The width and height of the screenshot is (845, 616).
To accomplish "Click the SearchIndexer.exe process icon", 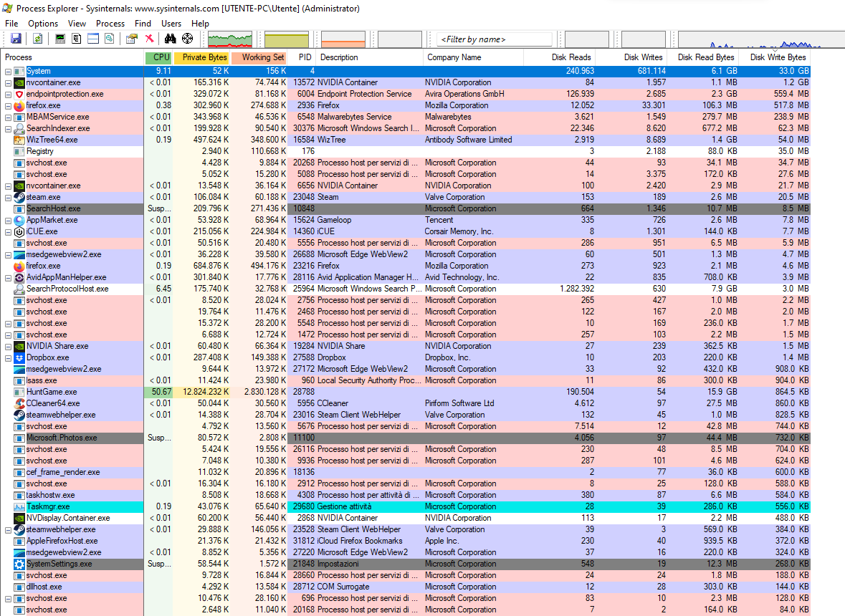I will pos(19,129).
